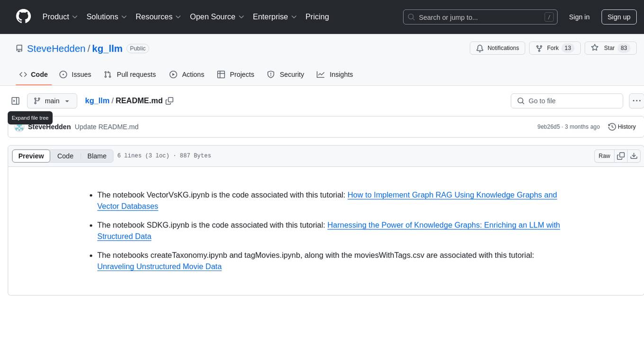Switch to the Code view
This screenshot has height=362, width=644.
pyautogui.click(x=65, y=156)
